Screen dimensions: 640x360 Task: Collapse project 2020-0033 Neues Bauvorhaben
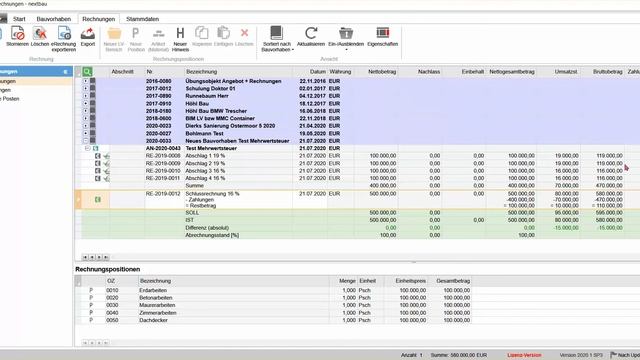point(85,141)
